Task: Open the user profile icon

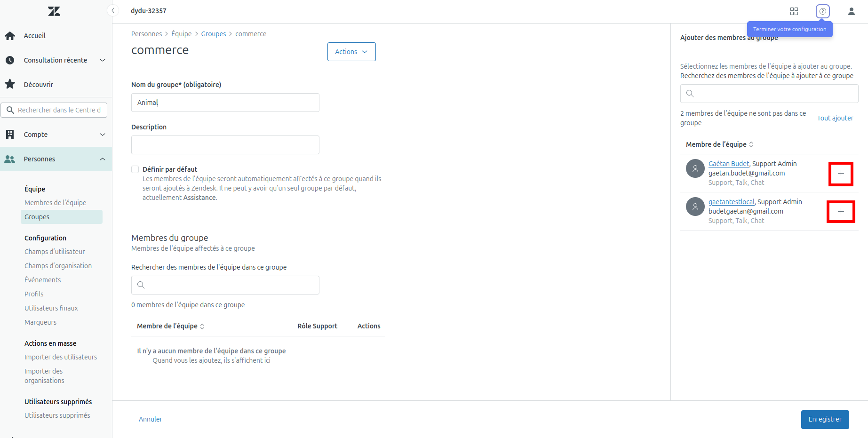Action: [x=852, y=11]
